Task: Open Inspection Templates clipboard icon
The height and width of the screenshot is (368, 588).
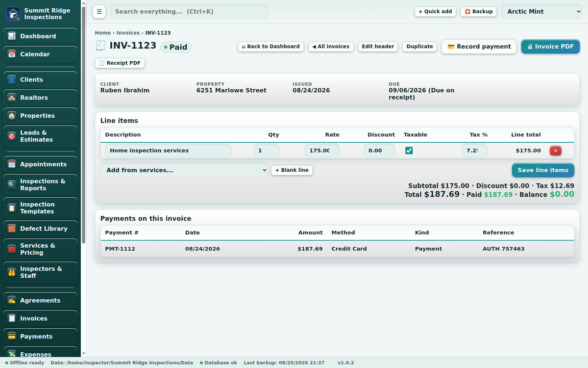Action: tap(12, 208)
